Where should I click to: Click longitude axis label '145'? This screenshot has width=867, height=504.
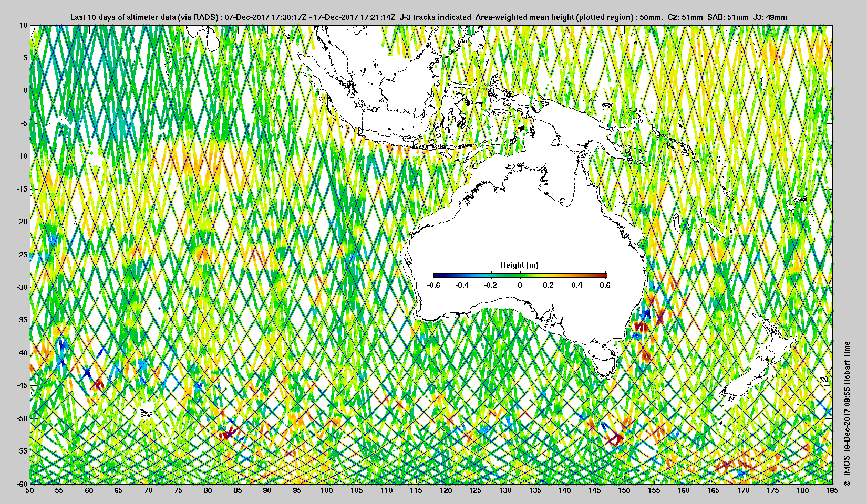(595, 490)
